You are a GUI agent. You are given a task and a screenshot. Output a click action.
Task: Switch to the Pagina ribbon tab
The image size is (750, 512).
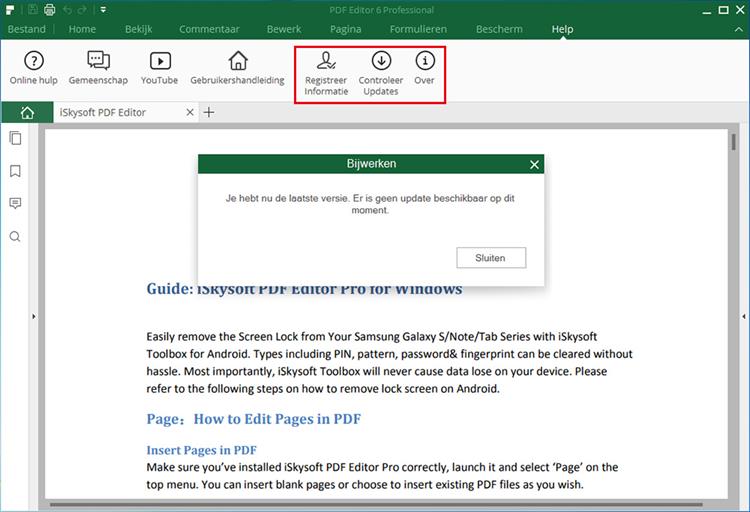point(346,29)
